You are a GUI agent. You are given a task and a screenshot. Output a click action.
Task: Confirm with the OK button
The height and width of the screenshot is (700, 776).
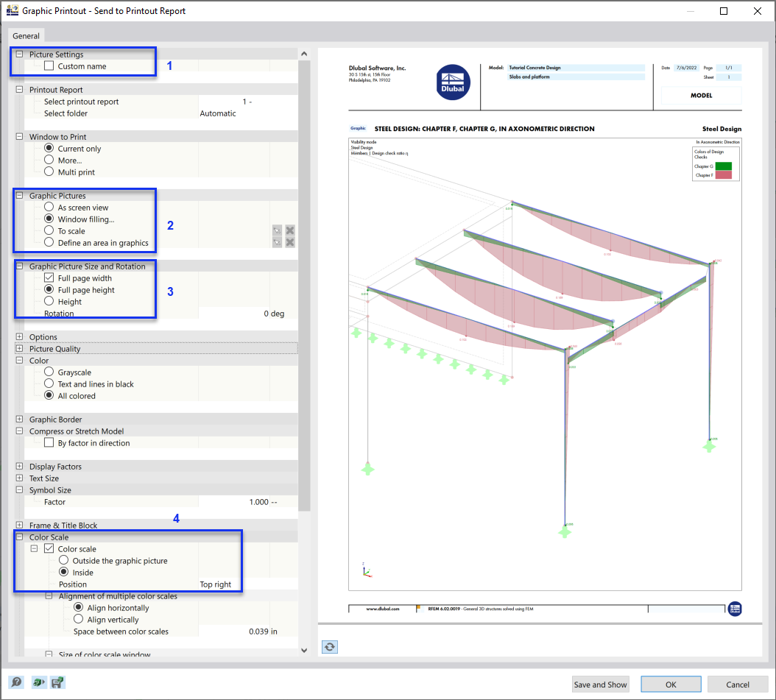pyautogui.click(x=671, y=684)
